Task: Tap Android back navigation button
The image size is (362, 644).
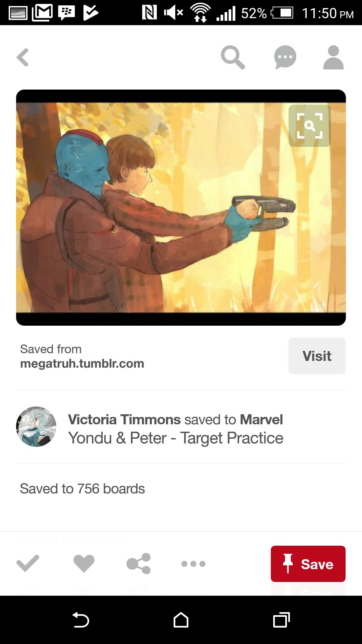Action: pyautogui.click(x=80, y=620)
